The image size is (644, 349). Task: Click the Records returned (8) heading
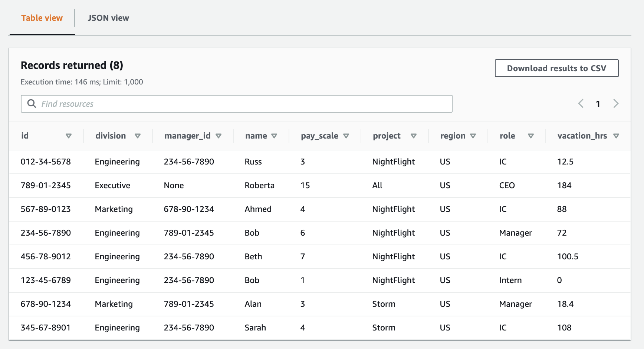[72, 65]
